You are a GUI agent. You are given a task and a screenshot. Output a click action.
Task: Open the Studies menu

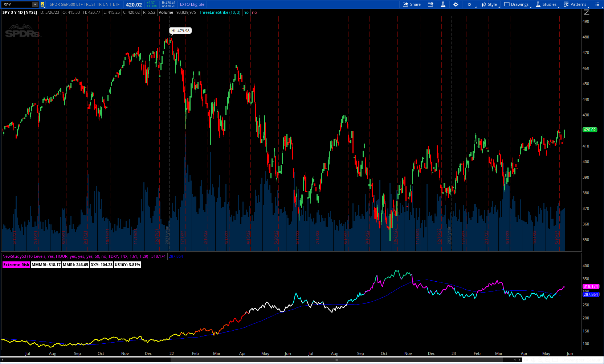click(546, 4)
